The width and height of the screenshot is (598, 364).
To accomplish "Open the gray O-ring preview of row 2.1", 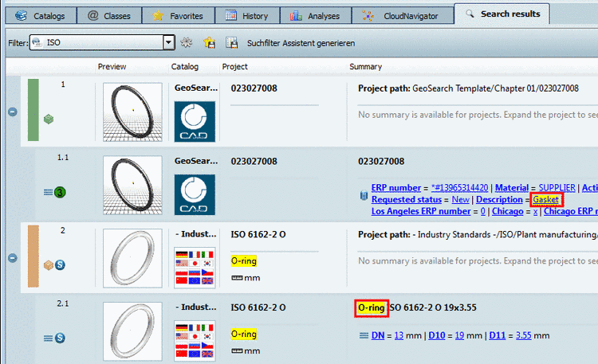I will 132,331.
